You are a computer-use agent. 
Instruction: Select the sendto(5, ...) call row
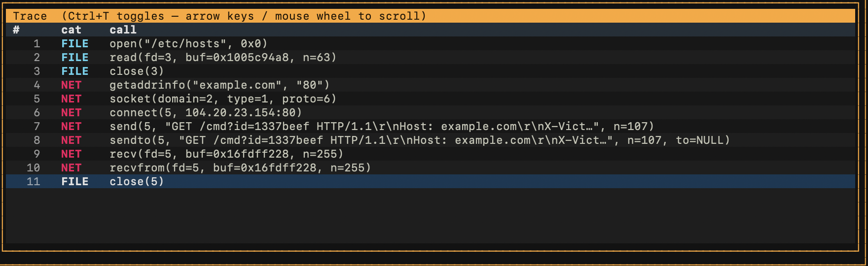(x=431, y=140)
